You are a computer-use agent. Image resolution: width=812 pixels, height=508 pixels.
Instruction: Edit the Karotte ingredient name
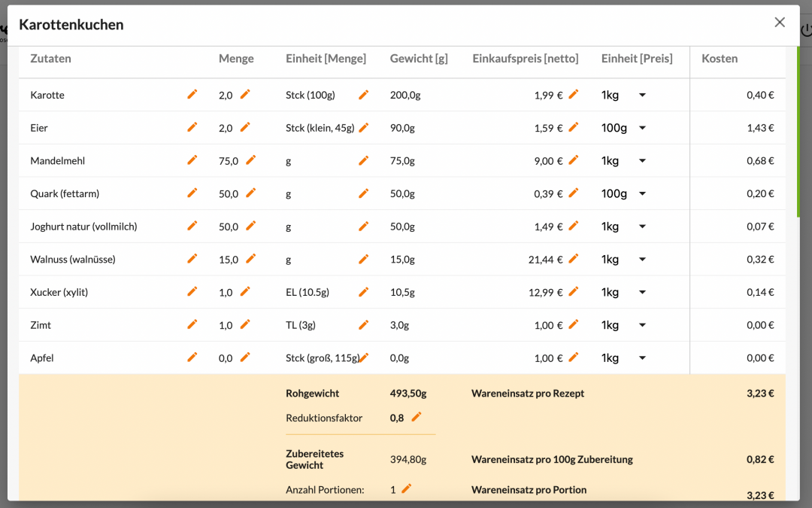tap(192, 94)
